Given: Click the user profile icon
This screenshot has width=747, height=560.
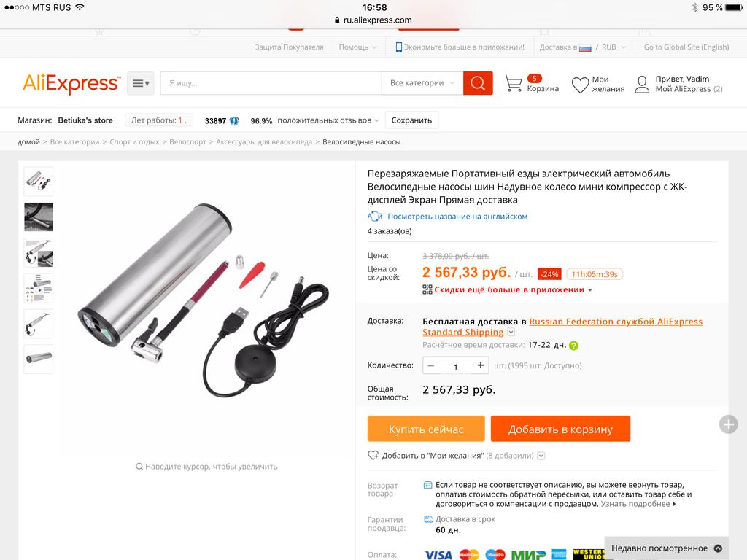Looking at the screenshot, I should 642,85.
